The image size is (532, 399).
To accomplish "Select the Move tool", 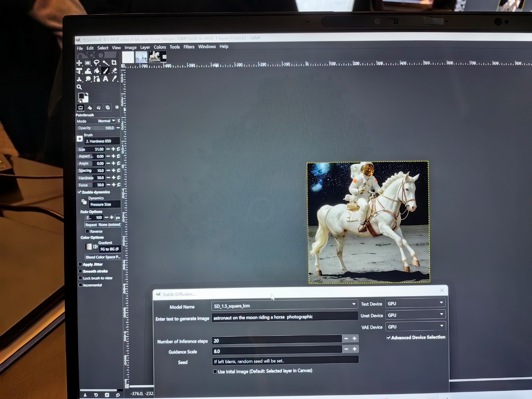I will [79, 63].
